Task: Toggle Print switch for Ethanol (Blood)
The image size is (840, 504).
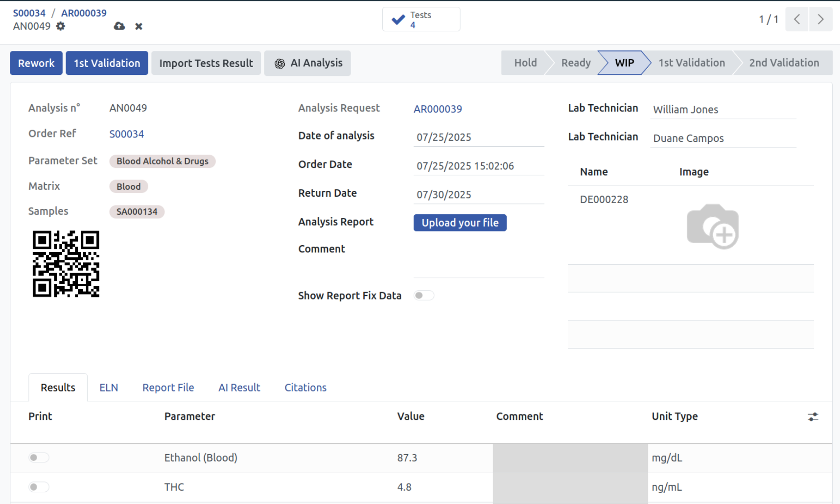Action: pyautogui.click(x=39, y=458)
